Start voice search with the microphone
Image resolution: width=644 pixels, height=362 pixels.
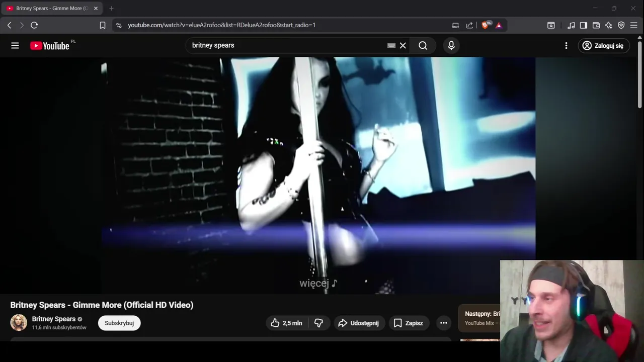pos(451,45)
